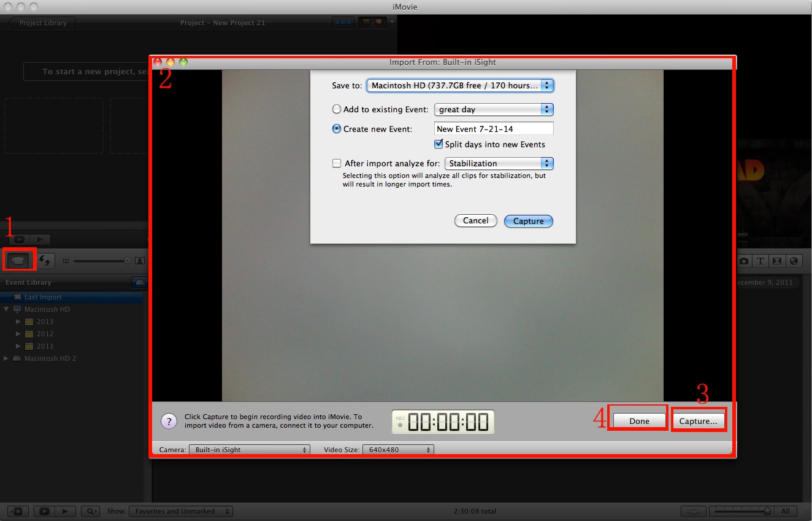This screenshot has height=521, width=812.
Task: Select Macintosh HD 2 in Event Library
Action: click(x=72, y=358)
